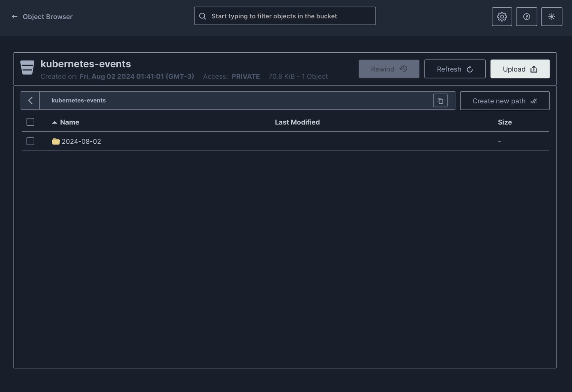572x392 pixels.
Task: Sort objects by the Name column
Action: [x=69, y=122]
